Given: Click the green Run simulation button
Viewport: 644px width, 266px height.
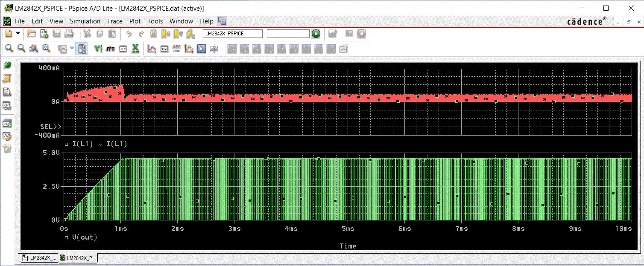Looking at the screenshot, I should (316, 34).
